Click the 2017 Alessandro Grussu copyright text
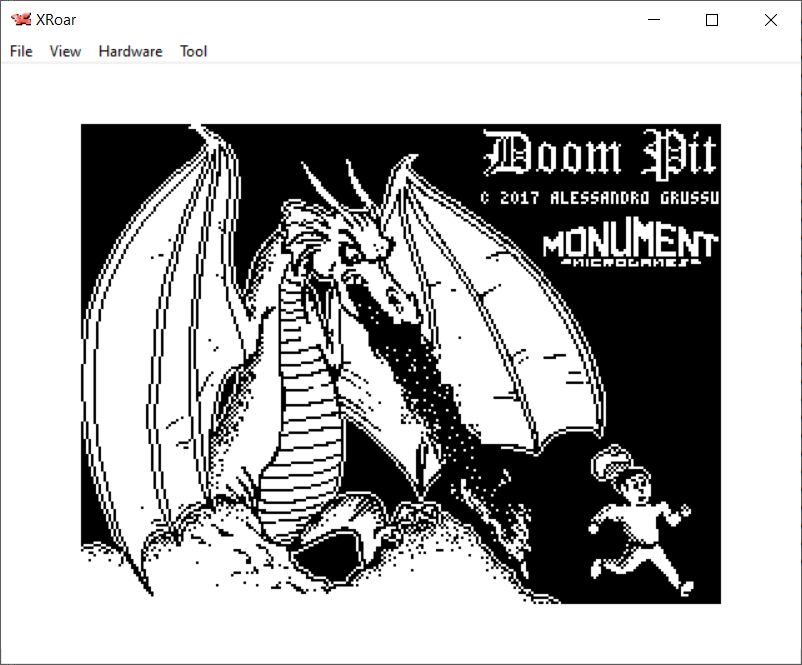Image resolution: width=802 pixels, height=665 pixels. tap(599, 198)
